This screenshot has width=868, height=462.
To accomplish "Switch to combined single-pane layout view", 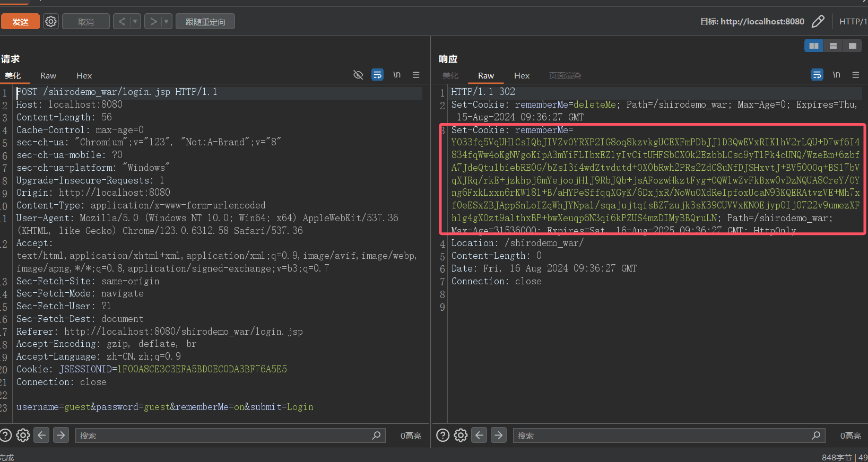I will click(852, 46).
